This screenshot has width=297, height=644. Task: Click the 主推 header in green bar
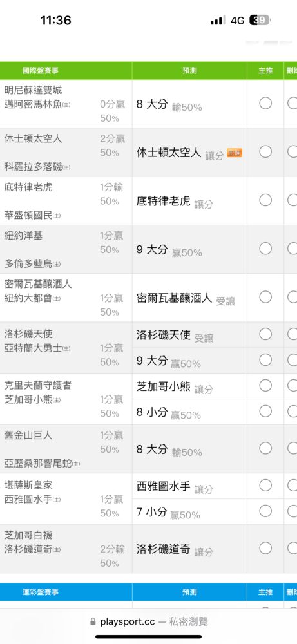coord(265,71)
